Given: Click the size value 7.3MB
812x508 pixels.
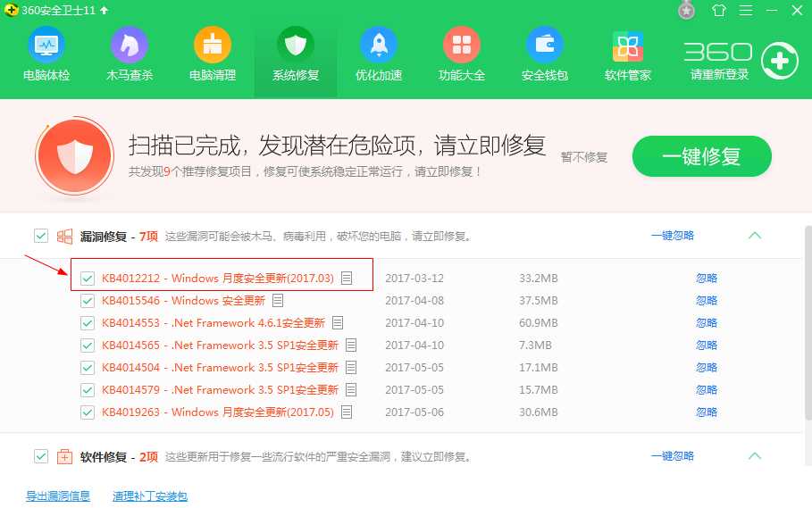Looking at the screenshot, I should click(x=535, y=345).
